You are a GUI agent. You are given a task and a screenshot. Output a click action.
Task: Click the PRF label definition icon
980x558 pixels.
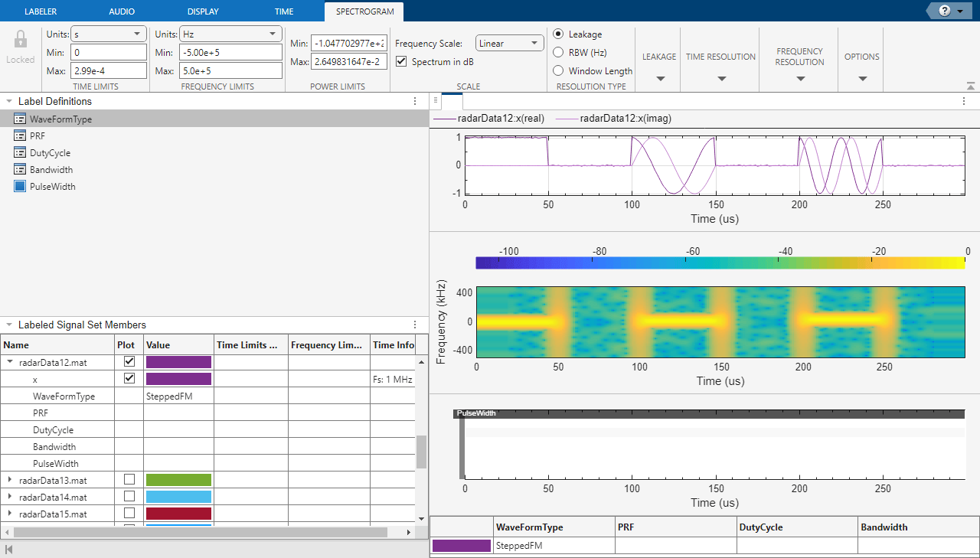(x=21, y=135)
